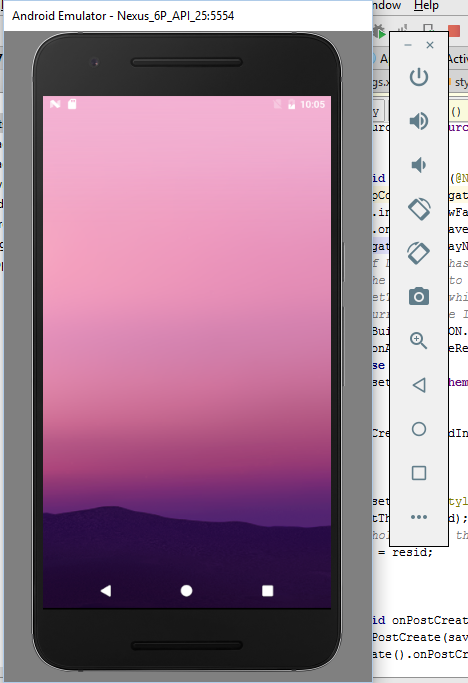The height and width of the screenshot is (683, 468).
Task: Tap the Android Recents square button
Action: (x=268, y=591)
